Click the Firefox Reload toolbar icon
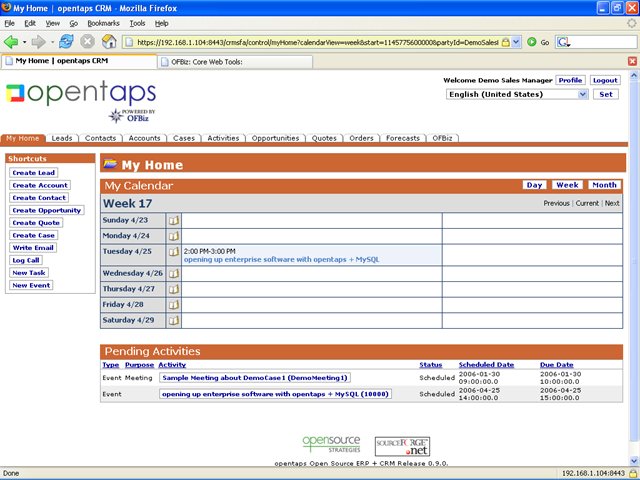Screen dimensions: 640x480 pyautogui.click(x=66, y=42)
